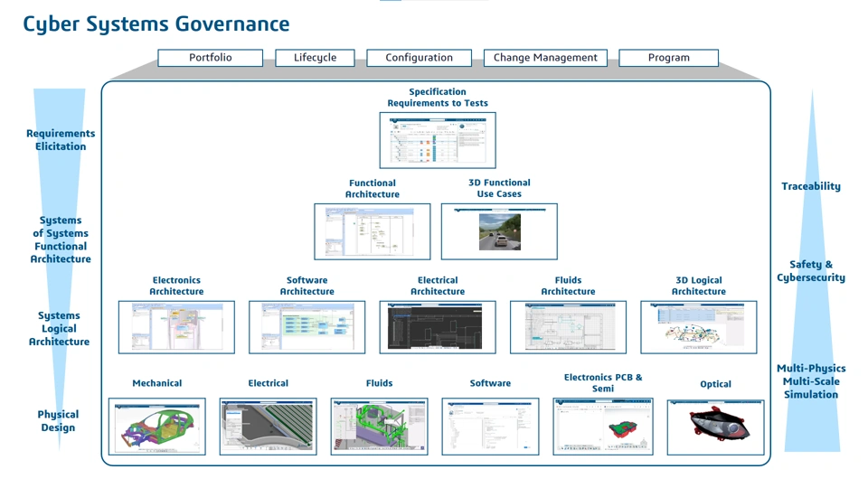Select the Functional Architecture caption
This screenshot has height=488, width=868.
point(372,189)
